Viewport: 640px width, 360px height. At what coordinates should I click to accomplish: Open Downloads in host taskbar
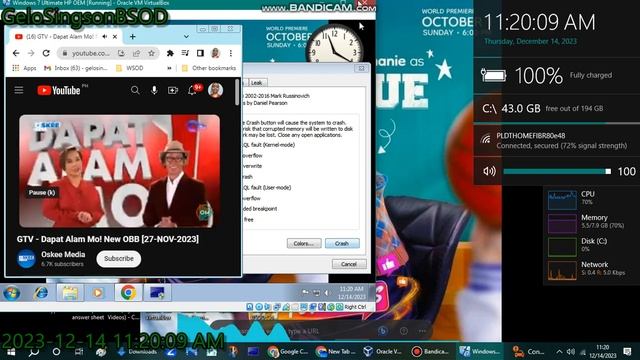[138, 351]
